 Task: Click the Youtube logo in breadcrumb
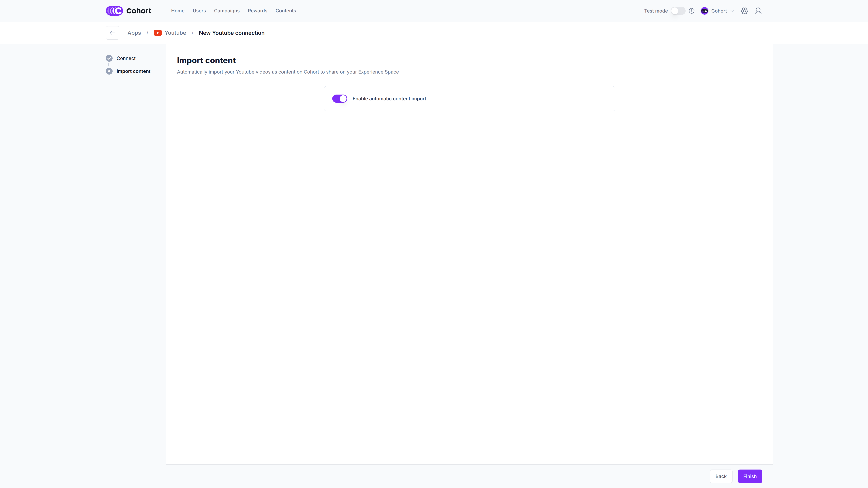158,33
